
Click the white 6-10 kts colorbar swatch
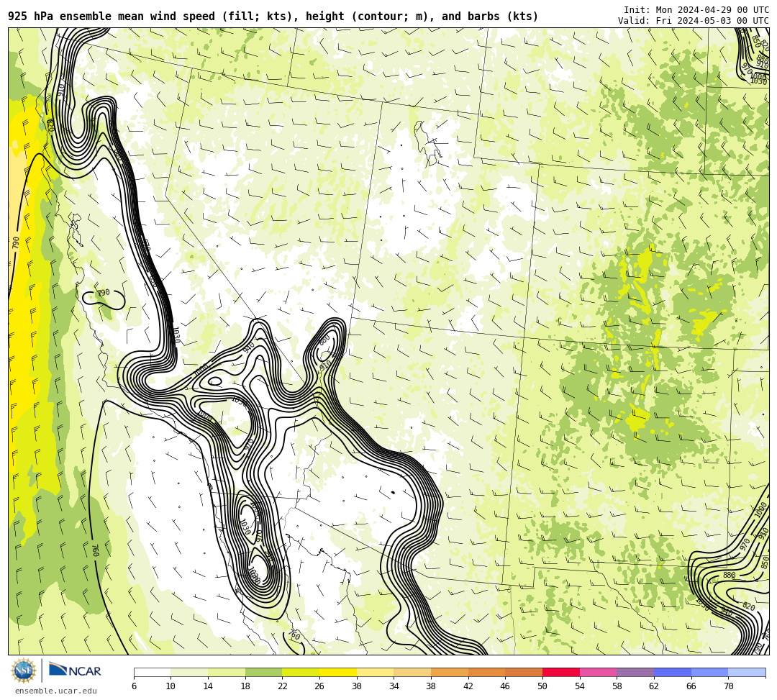click(x=152, y=672)
